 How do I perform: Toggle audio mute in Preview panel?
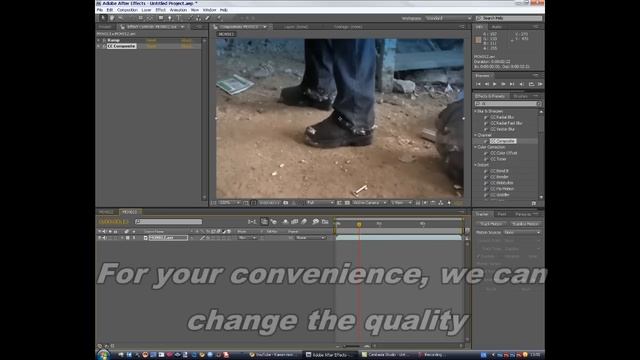point(521,84)
